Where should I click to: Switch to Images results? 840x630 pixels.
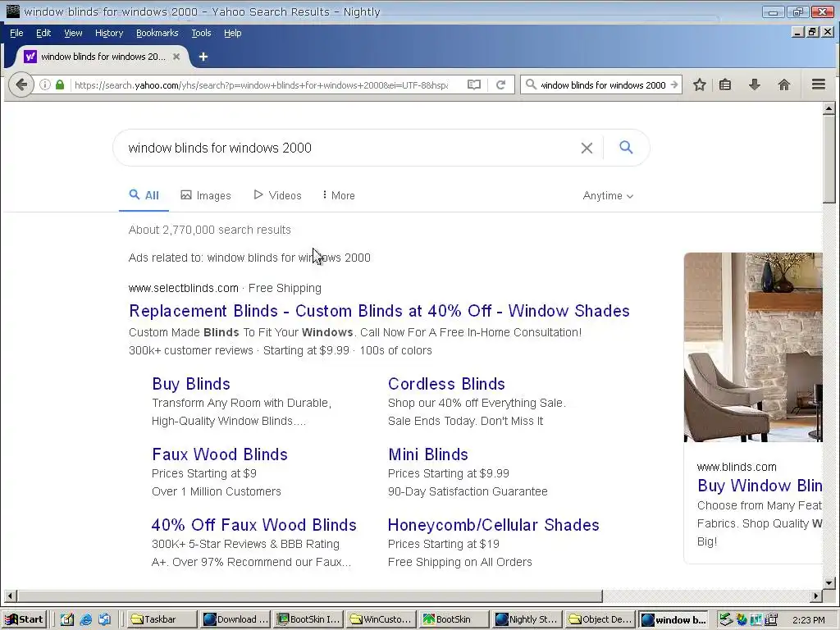[206, 195]
